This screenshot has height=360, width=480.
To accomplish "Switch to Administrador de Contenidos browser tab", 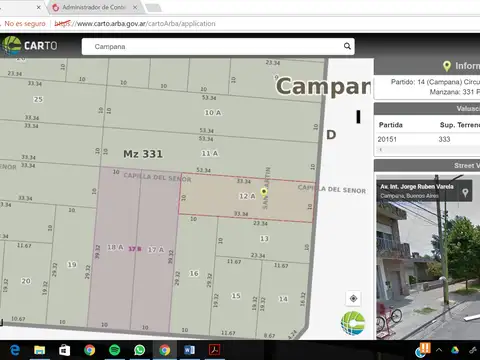I will (94, 7).
